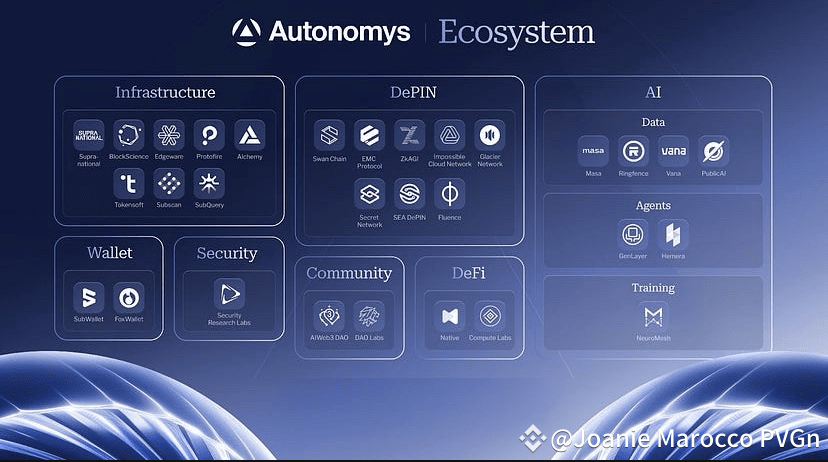Select the Tokensoft icon
Screen dimensions: 828x462
tap(129, 183)
